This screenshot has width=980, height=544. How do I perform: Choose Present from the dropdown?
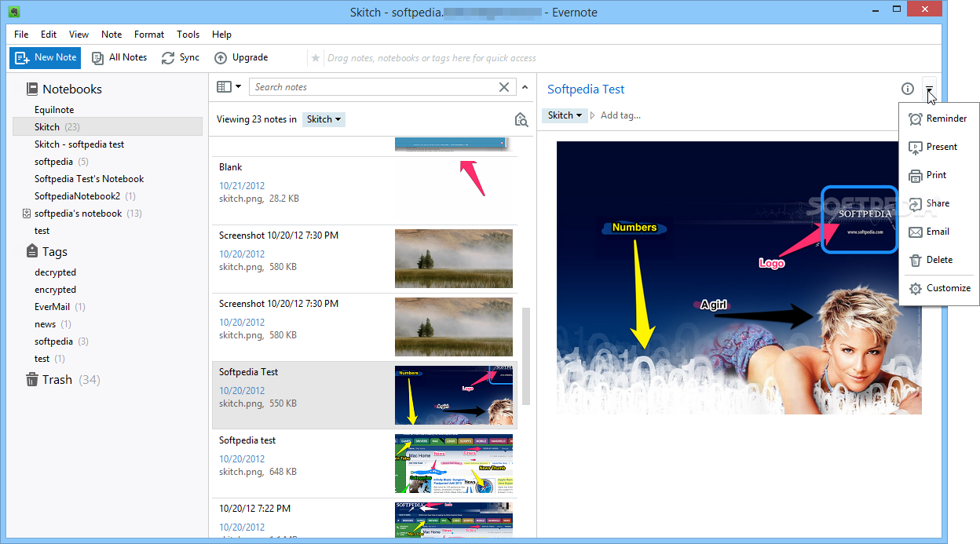938,147
